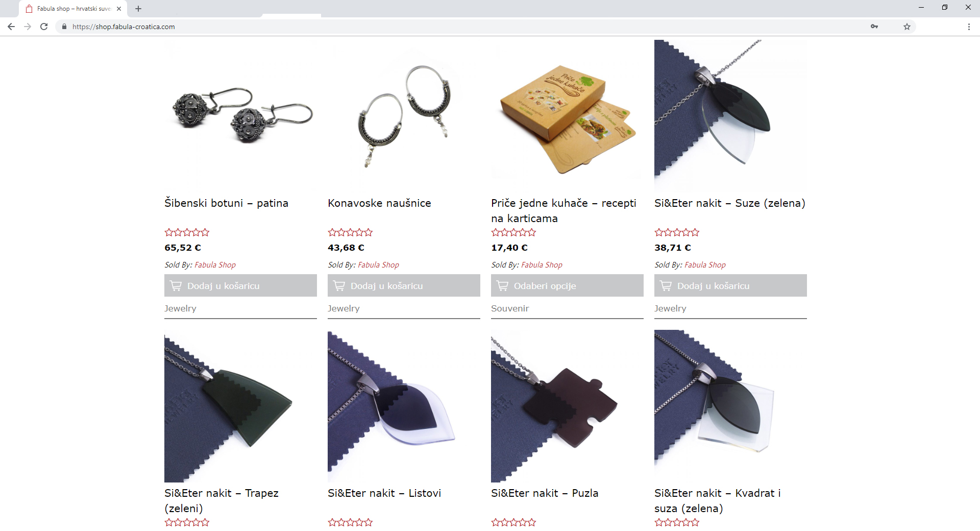Bookmark this page with the star icon
The image size is (980, 531).
(907, 27)
